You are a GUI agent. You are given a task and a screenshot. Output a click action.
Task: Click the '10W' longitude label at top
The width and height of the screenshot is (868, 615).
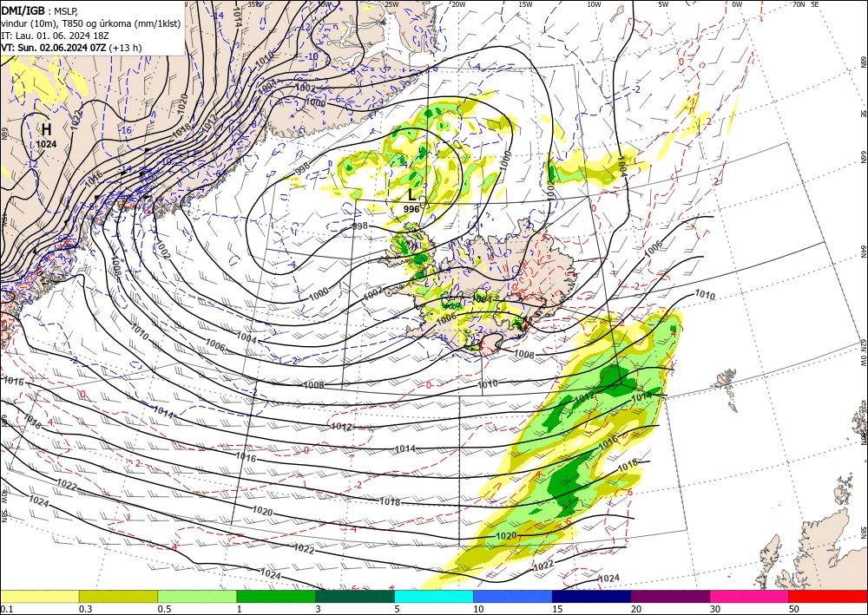[594, 4]
